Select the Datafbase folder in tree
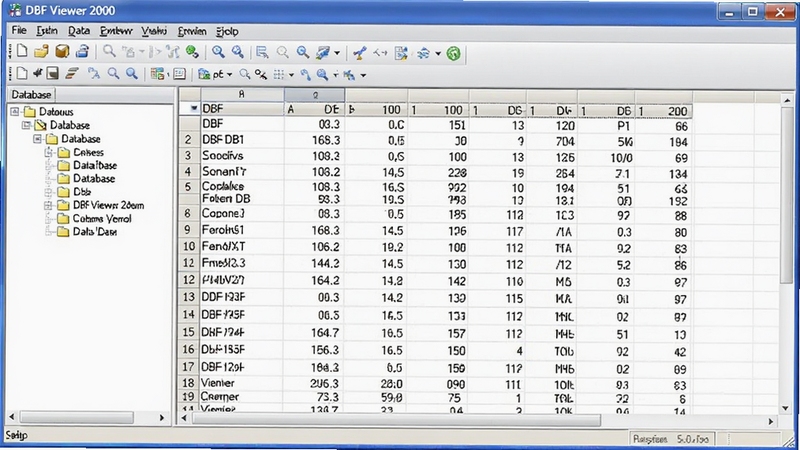 pyautogui.click(x=95, y=165)
